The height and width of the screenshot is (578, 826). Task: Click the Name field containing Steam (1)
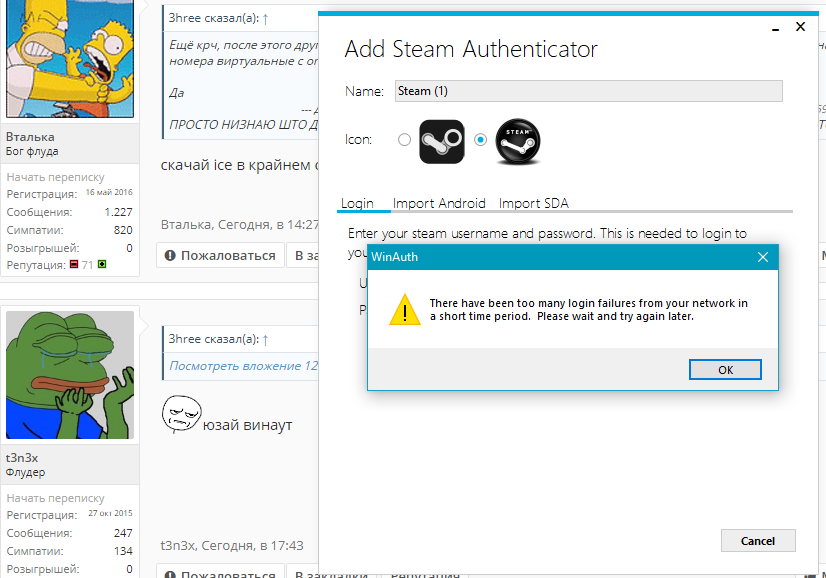click(x=588, y=91)
